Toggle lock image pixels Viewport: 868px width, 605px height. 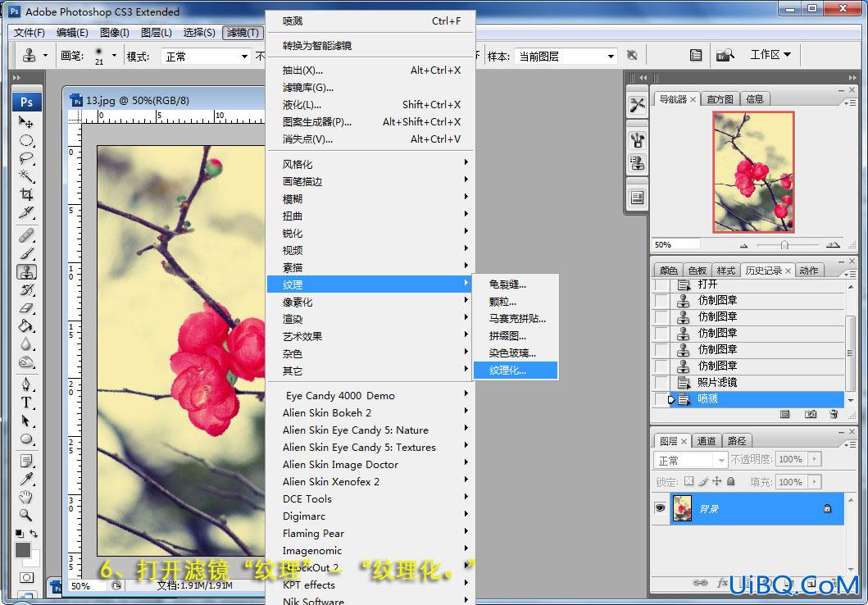coord(703,481)
